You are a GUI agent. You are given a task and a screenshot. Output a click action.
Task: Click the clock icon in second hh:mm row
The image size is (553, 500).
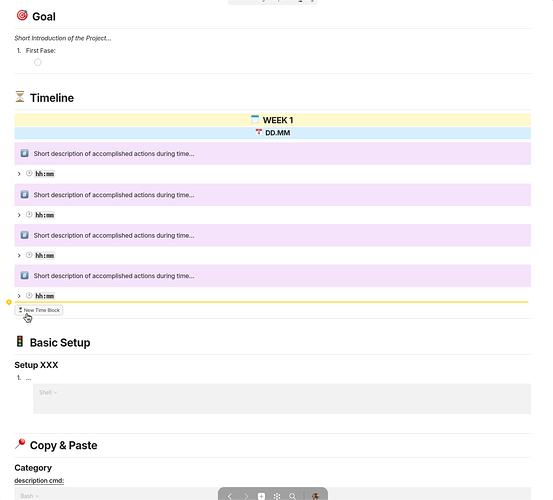pyautogui.click(x=29, y=214)
